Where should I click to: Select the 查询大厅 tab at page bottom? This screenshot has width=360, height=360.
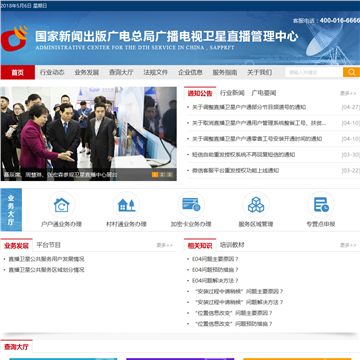coord(16,347)
